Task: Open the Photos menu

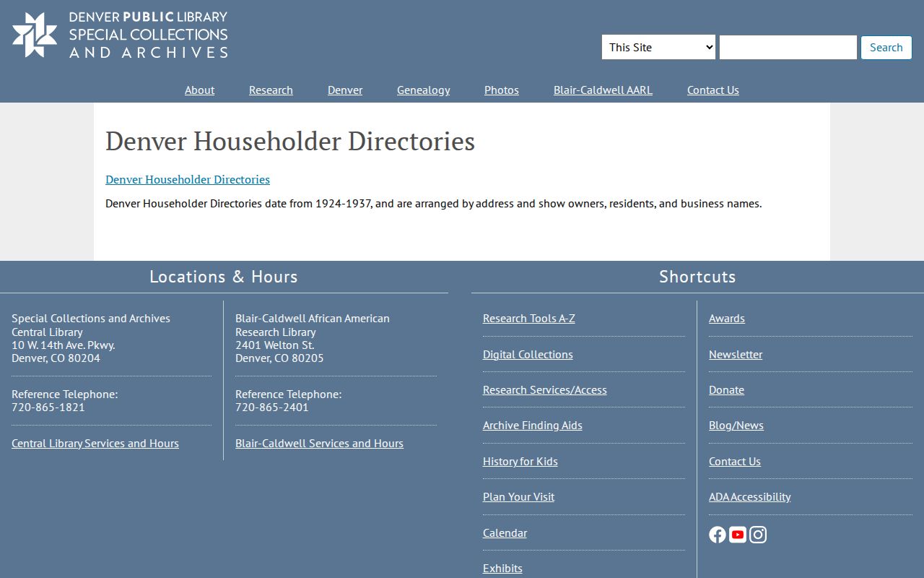Action: pyautogui.click(x=502, y=90)
